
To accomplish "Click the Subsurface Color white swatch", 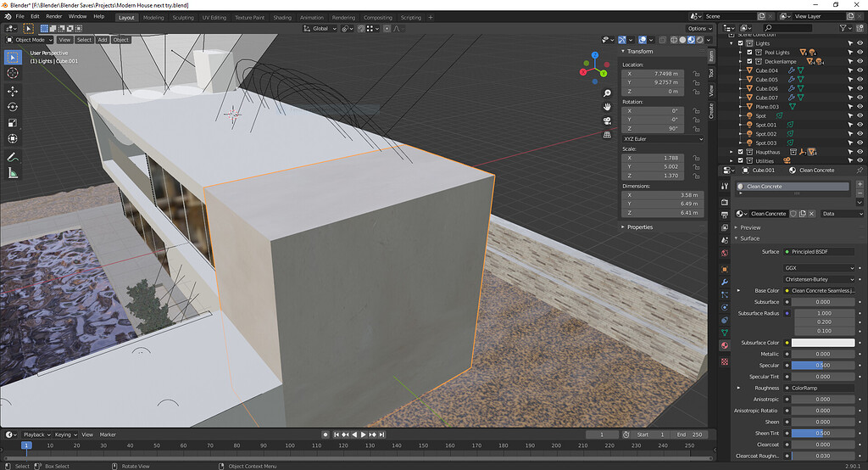I will coord(823,343).
